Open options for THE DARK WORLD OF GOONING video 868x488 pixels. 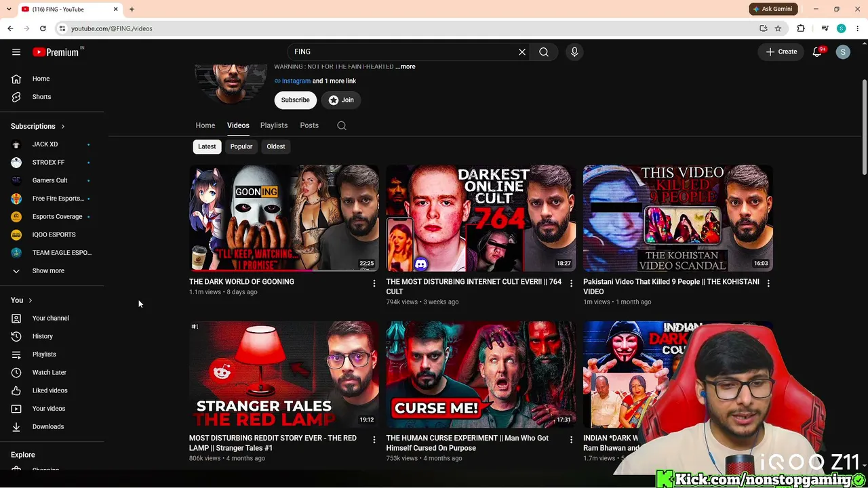tap(374, 283)
